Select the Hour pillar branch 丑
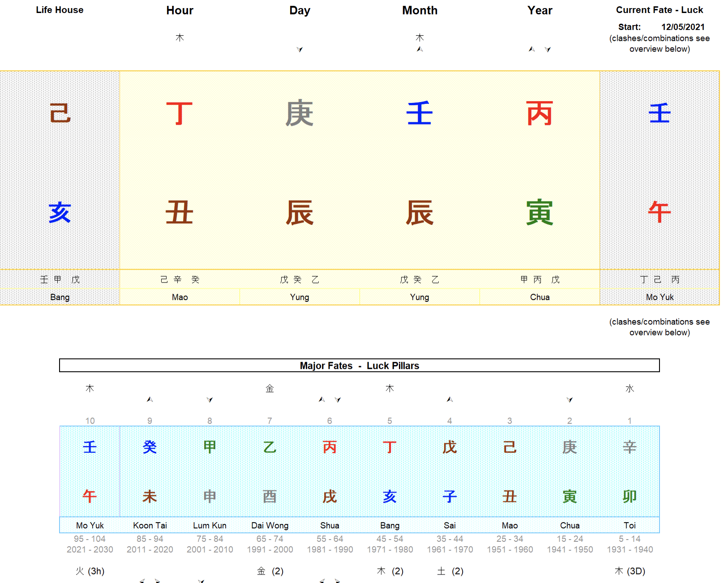The height and width of the screenshot is (583, 728). click(180, 212)
